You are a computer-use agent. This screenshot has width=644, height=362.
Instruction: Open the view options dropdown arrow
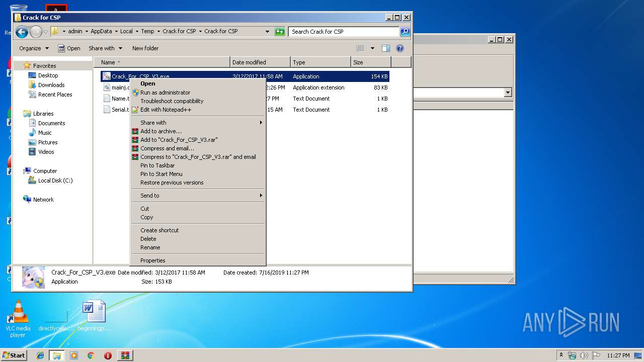tap(372, 48)
